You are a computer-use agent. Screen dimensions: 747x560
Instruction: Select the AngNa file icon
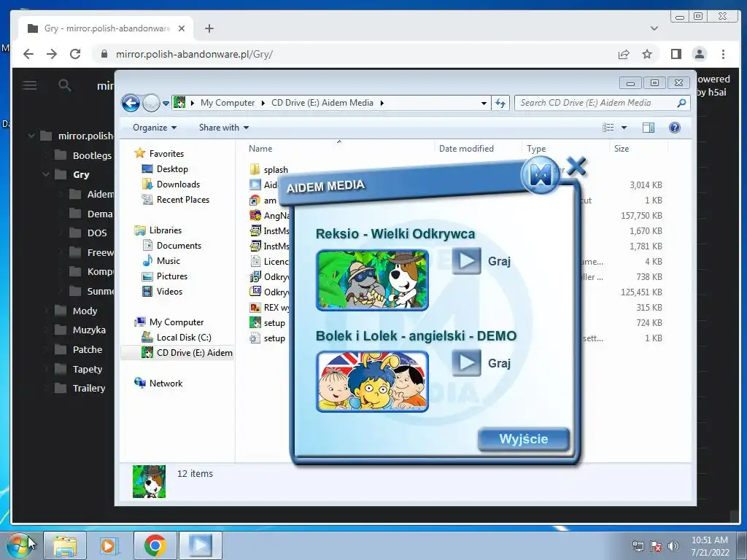click(255, 215)
